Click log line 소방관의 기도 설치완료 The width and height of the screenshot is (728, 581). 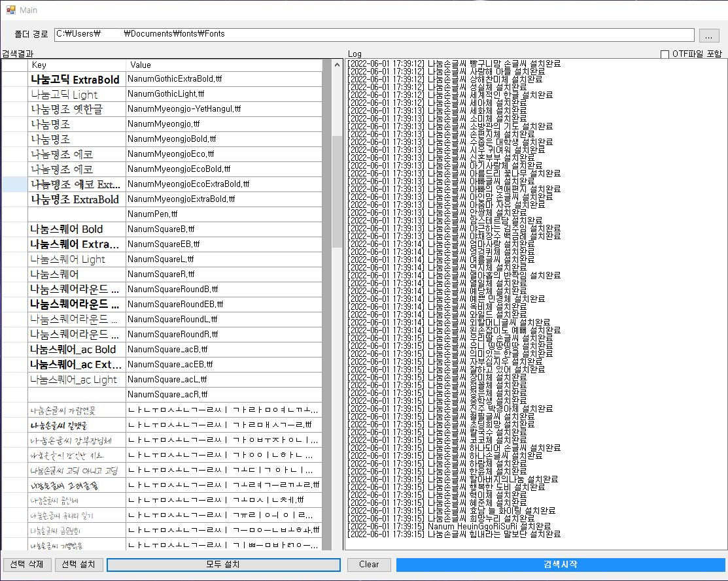click(450, 126)
